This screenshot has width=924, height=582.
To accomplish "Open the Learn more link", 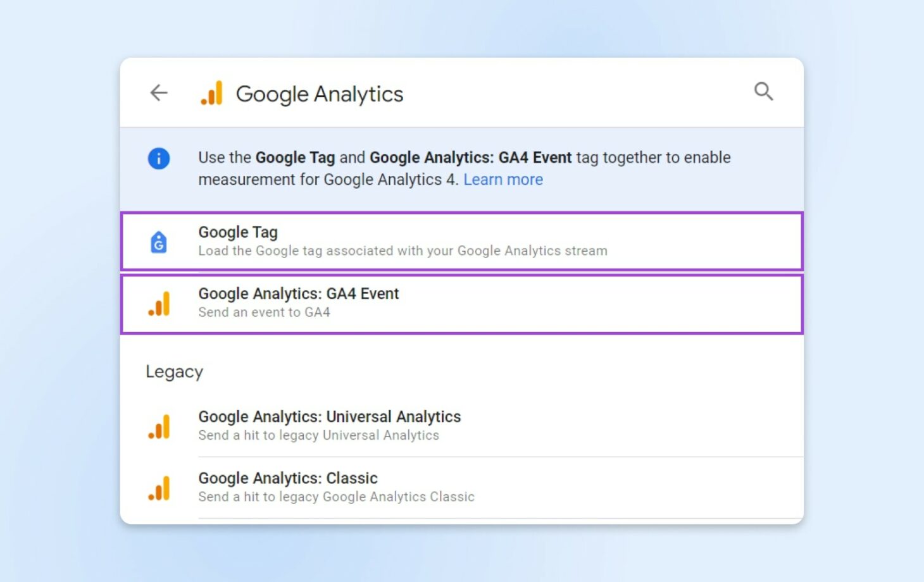I will [503, 179].
